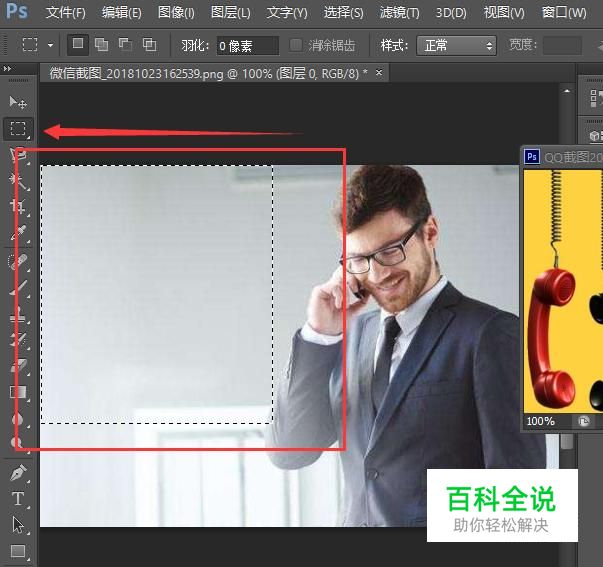The image size is (603, 567).
Task: Select the Magic Wand tool
Action: (x=18, y=181)
